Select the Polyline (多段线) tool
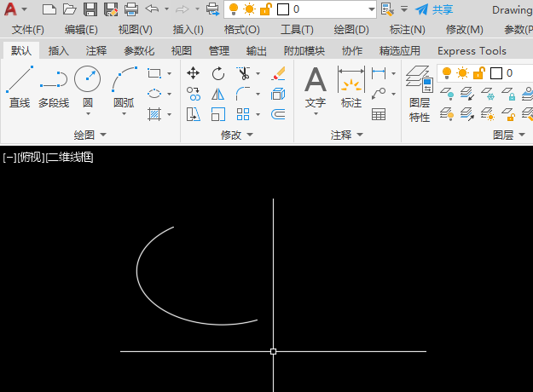The width and height of the screenshot is (533, 392). click(54, 87)
